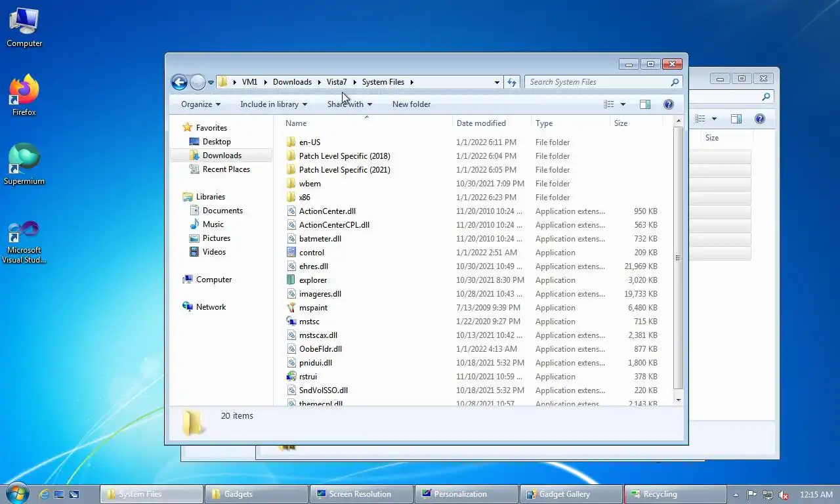
Task: Open the address bar history dropdown
Action: (497, 82)
